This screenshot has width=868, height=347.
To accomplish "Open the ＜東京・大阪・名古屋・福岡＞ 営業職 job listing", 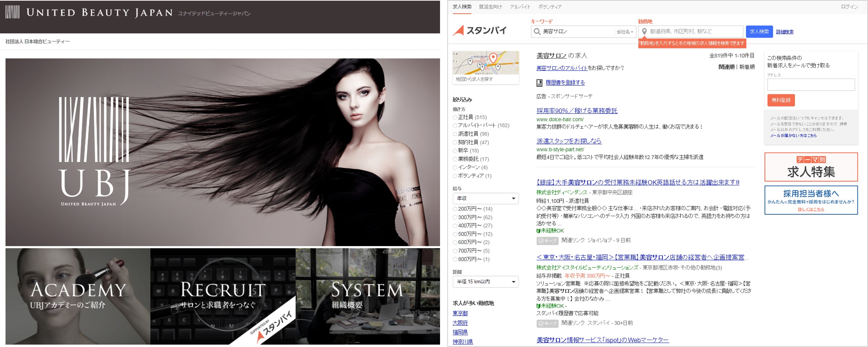I will tap(642, 258).
